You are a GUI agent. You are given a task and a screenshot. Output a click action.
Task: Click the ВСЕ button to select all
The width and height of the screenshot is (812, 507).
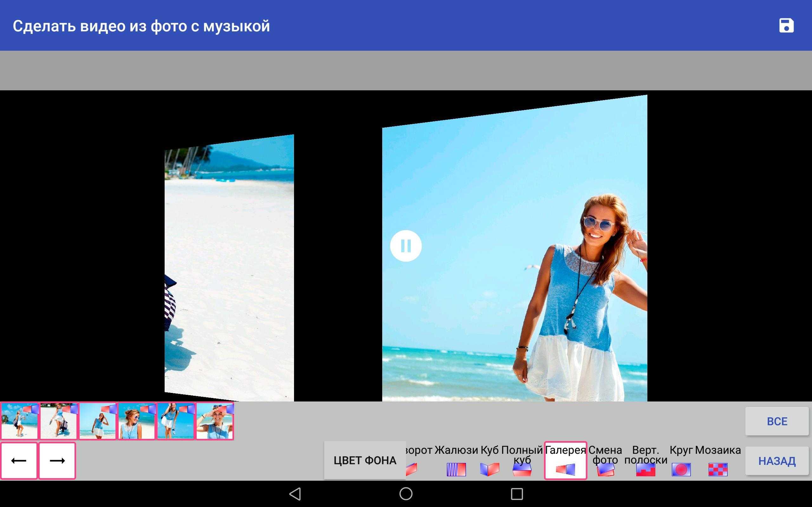[x=777, y=420]
